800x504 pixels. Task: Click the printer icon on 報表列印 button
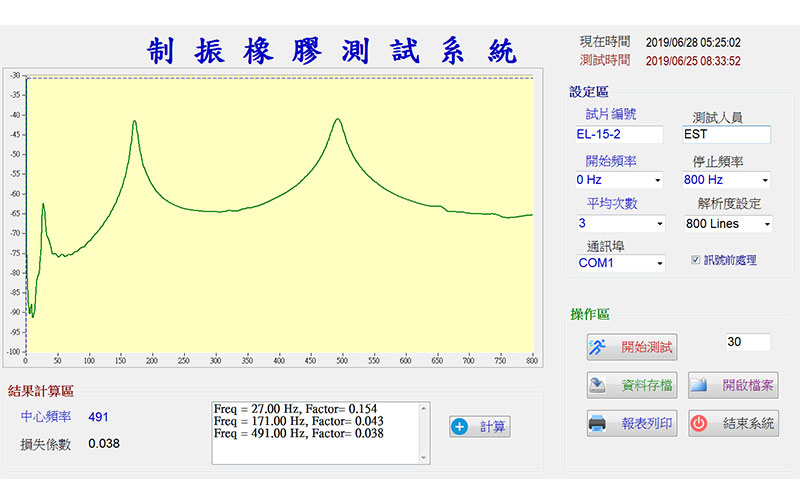point(597,423)
